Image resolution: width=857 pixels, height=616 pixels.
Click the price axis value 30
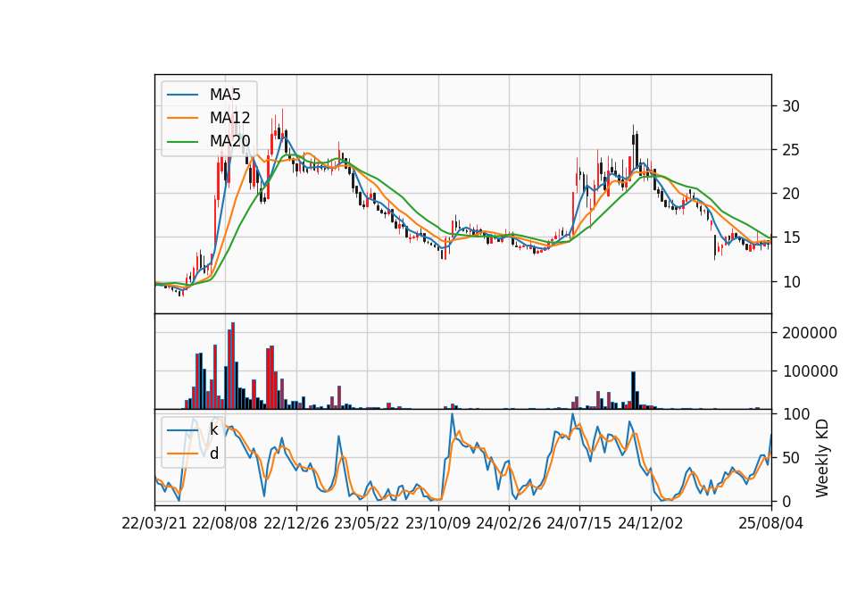click(791, 106)
